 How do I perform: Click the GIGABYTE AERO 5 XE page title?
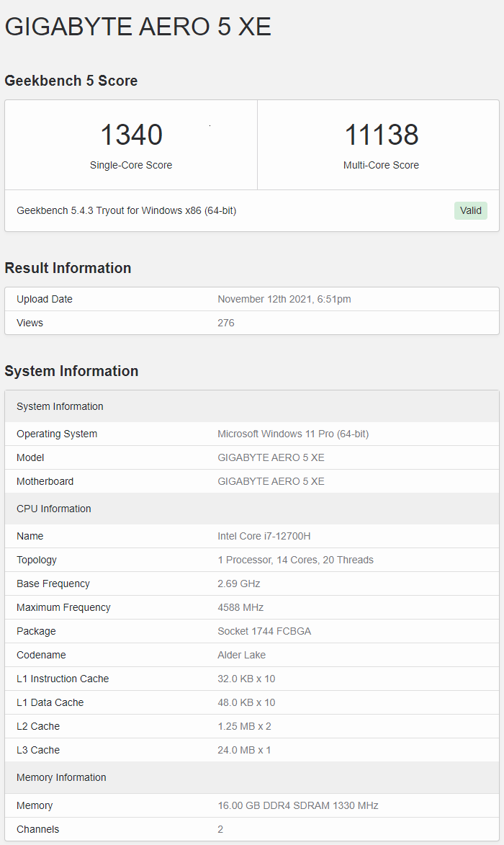[x=138, y=27]
